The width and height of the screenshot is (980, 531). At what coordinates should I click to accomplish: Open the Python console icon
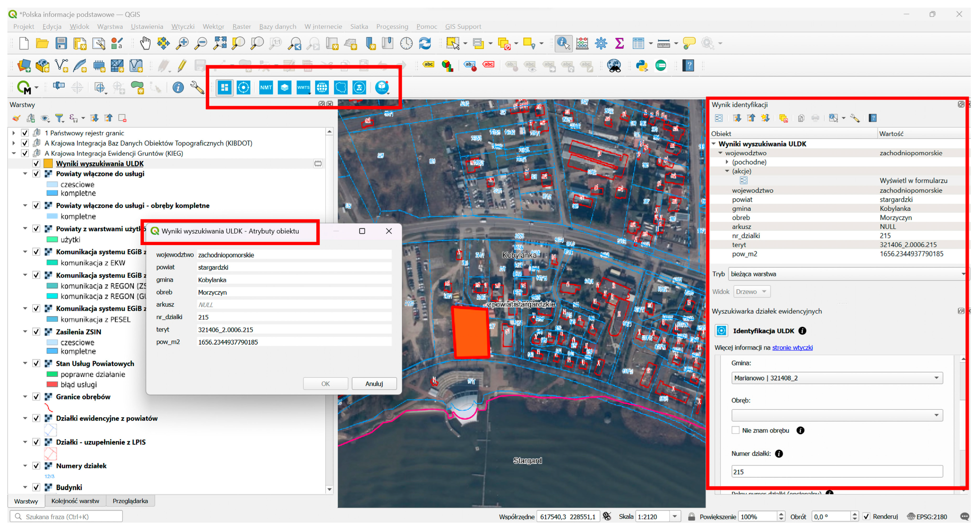[642, 66]
